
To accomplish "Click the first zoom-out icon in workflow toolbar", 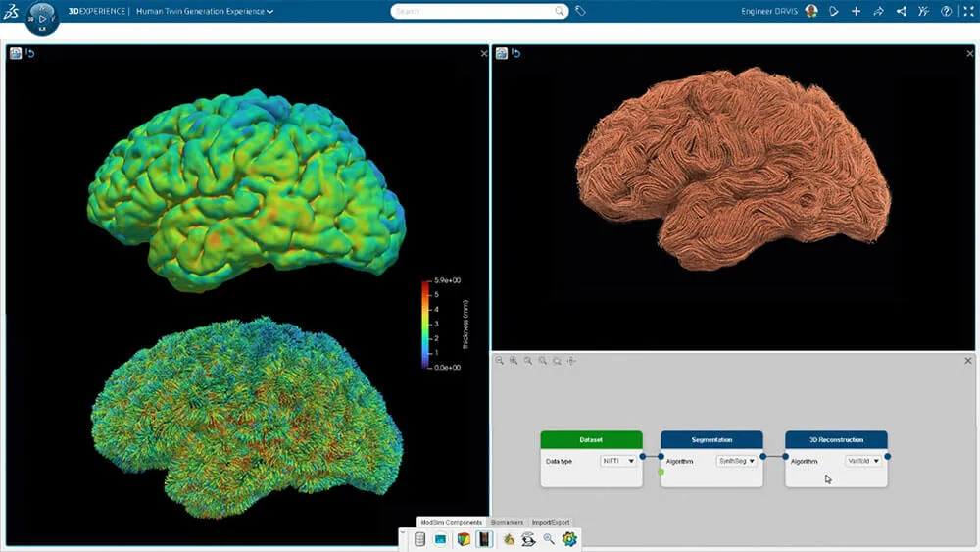I will tap(499, 361).
